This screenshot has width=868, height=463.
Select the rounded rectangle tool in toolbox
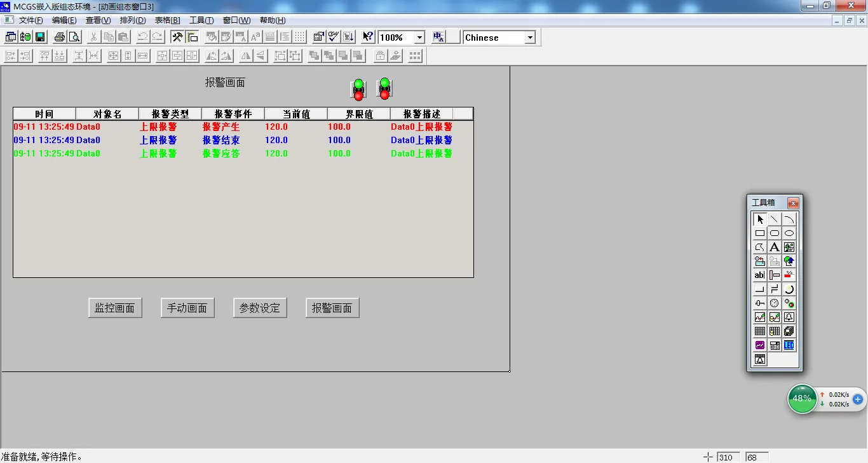click(775, 233)
